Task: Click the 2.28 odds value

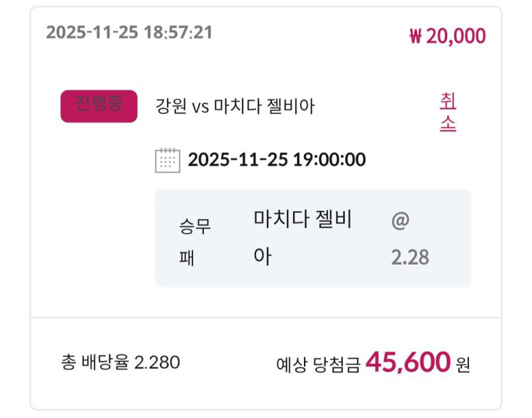Action: (409, 257)
